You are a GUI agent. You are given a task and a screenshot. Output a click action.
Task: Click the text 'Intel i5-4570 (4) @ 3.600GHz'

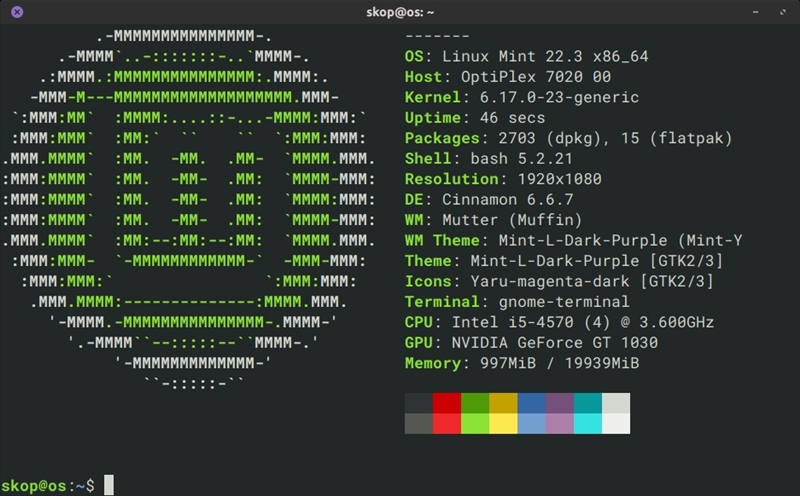[x=583, y=322]
